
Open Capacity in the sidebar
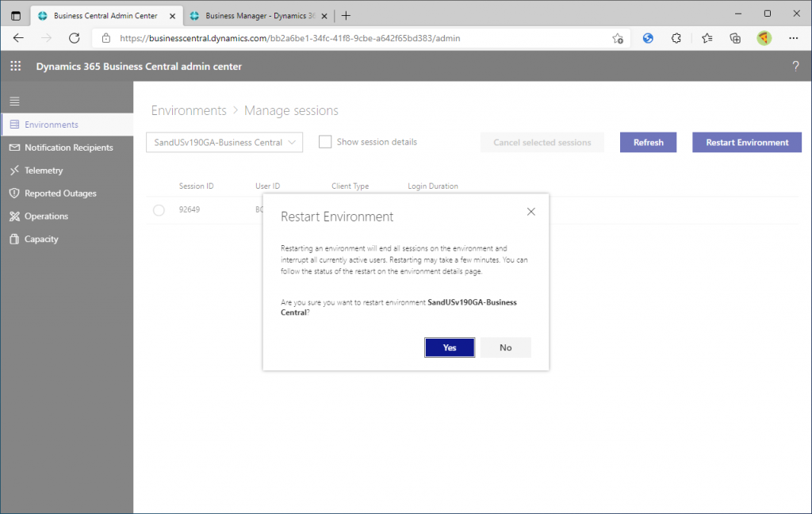click(67, 238)
